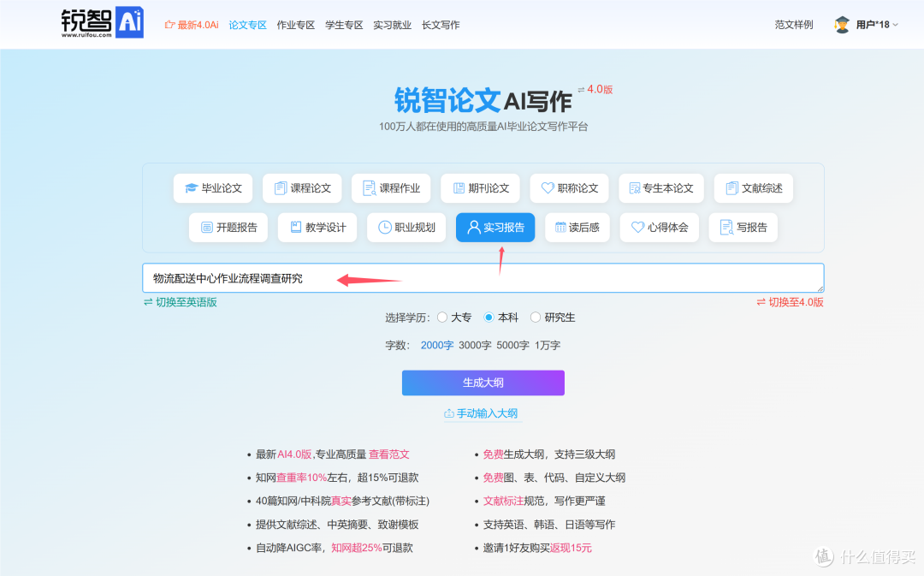The image size is (924, 576).
Task: Click the user avatar icon
Action: 842,25
